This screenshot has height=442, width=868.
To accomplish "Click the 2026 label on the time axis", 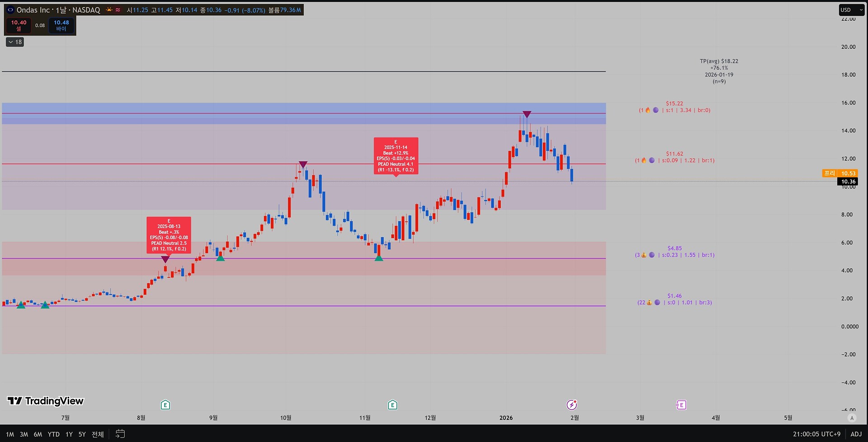I will [506, 418].
